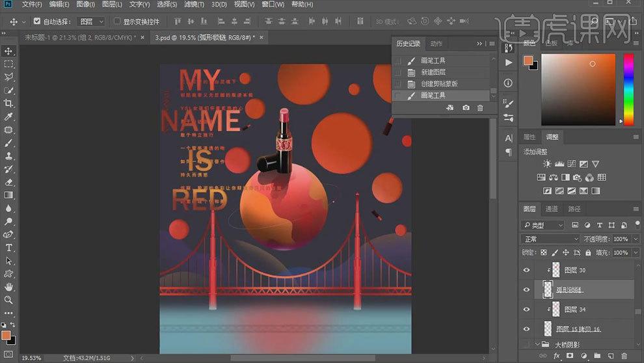Select the Hand tool
The image size is (644, 363).
(x=9, y=287)
